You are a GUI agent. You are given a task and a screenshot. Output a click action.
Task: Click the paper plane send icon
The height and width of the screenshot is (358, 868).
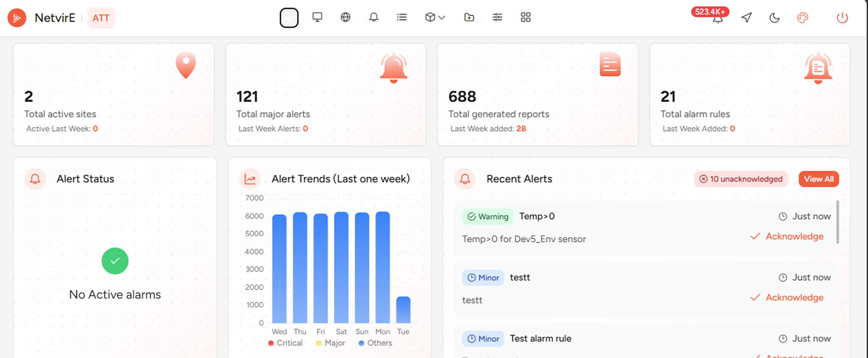point(747,18)
